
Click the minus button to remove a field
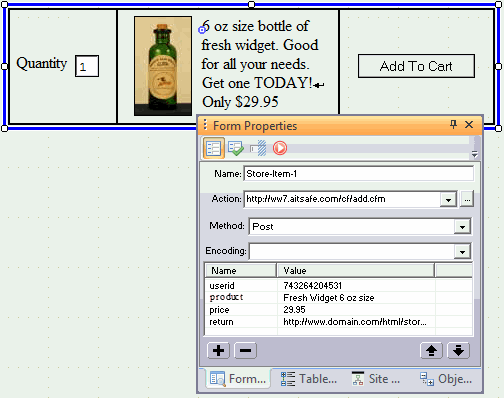coord(245,350)
